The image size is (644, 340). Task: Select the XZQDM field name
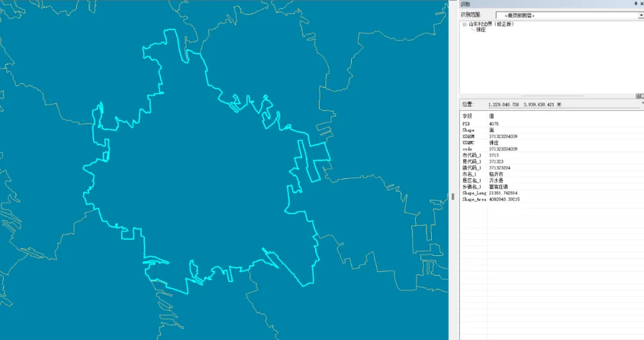468,137
